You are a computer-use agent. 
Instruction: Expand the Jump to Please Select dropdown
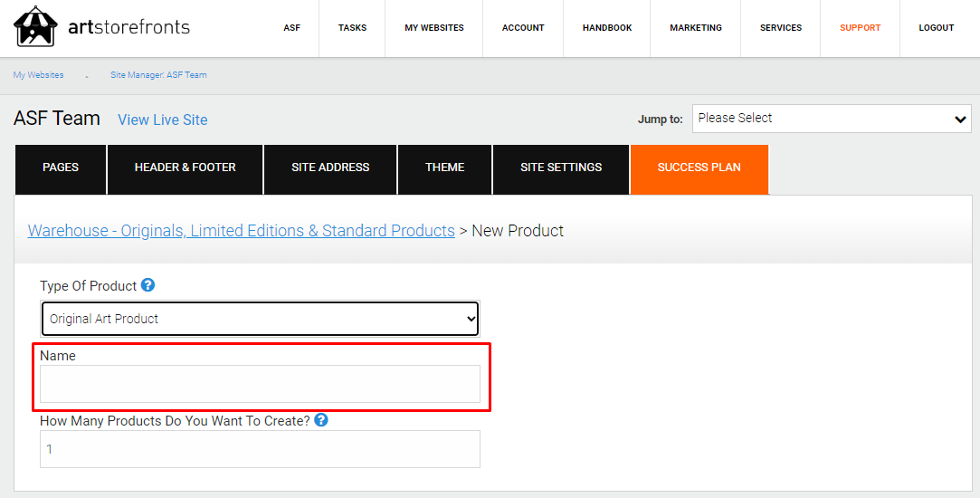pyautogui.click(x=832, y=119)
